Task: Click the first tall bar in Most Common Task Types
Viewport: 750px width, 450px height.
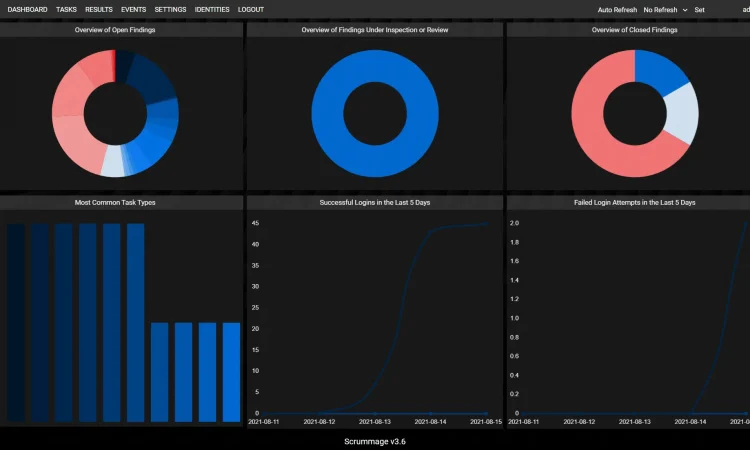Action: click(x=16, y=323)
